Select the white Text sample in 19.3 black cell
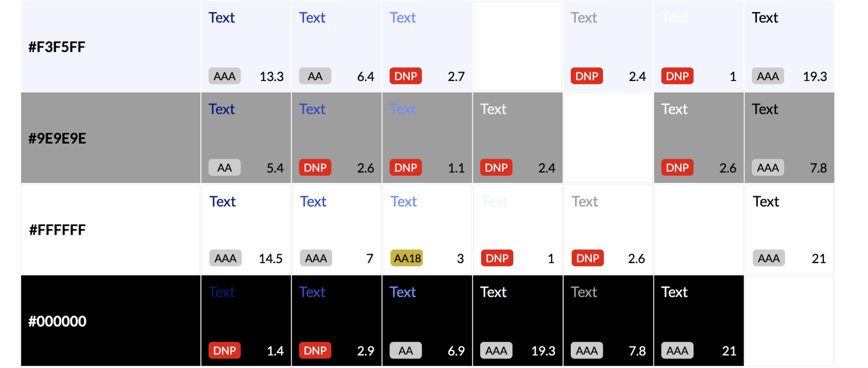The image size is (868, 368). (493, 292)
